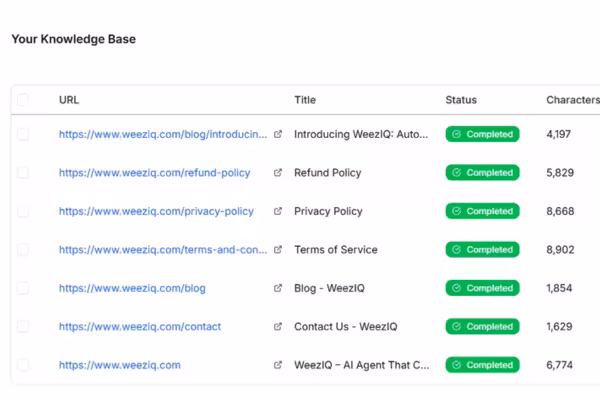Follow the weeziq.com/blog URL link
The width and height of the screenshot is (600, 400).
[132, 288]
